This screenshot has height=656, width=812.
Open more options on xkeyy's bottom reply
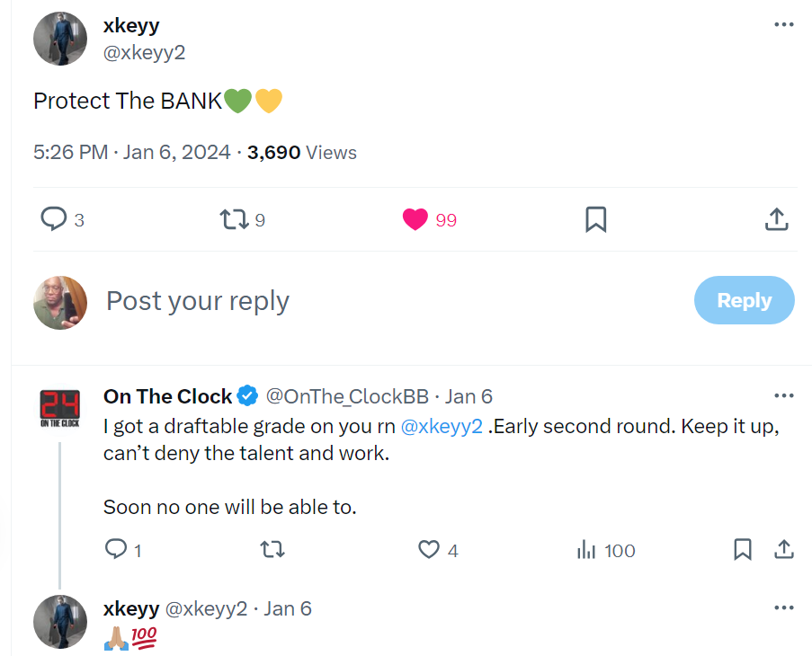(x=783, y=608)
